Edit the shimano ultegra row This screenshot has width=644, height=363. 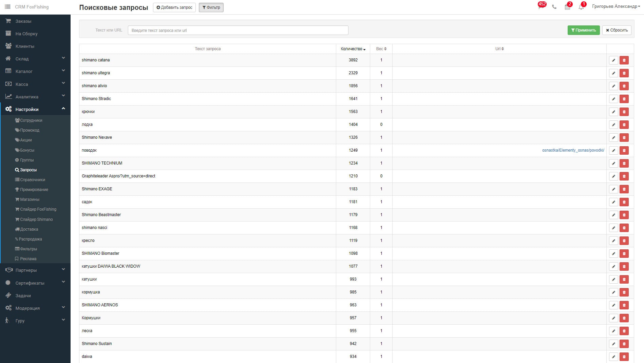click(x=613, y=73)
